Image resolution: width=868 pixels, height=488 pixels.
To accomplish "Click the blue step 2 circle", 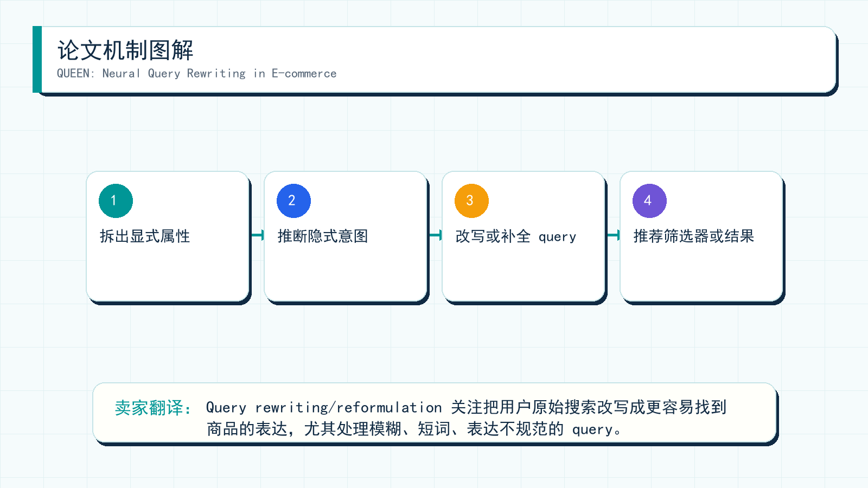I will tap(293, 201).
